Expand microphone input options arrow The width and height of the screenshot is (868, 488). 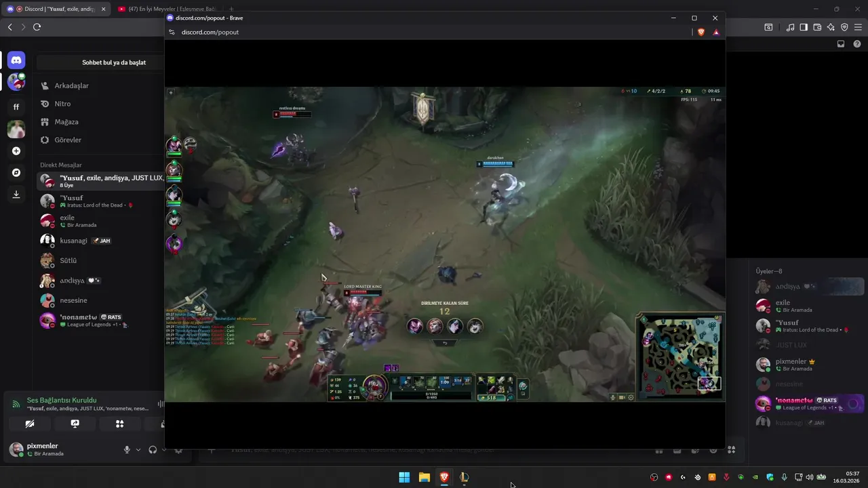(x=138, y=449)
